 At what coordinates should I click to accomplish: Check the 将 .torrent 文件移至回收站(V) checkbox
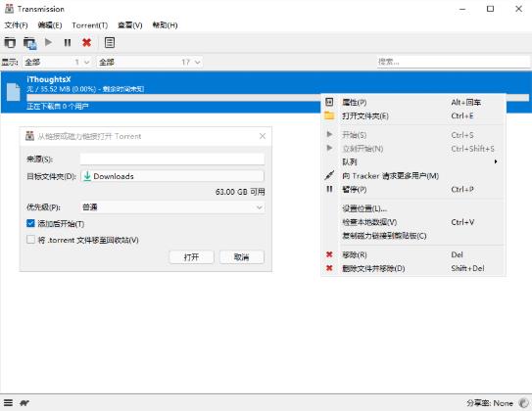[x=30, y=240]
